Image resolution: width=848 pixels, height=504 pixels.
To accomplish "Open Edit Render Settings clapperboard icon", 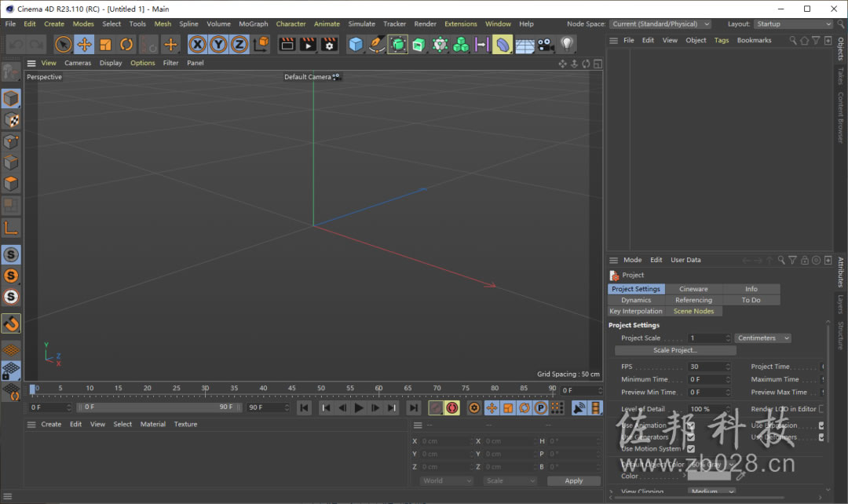I will 329,44.
